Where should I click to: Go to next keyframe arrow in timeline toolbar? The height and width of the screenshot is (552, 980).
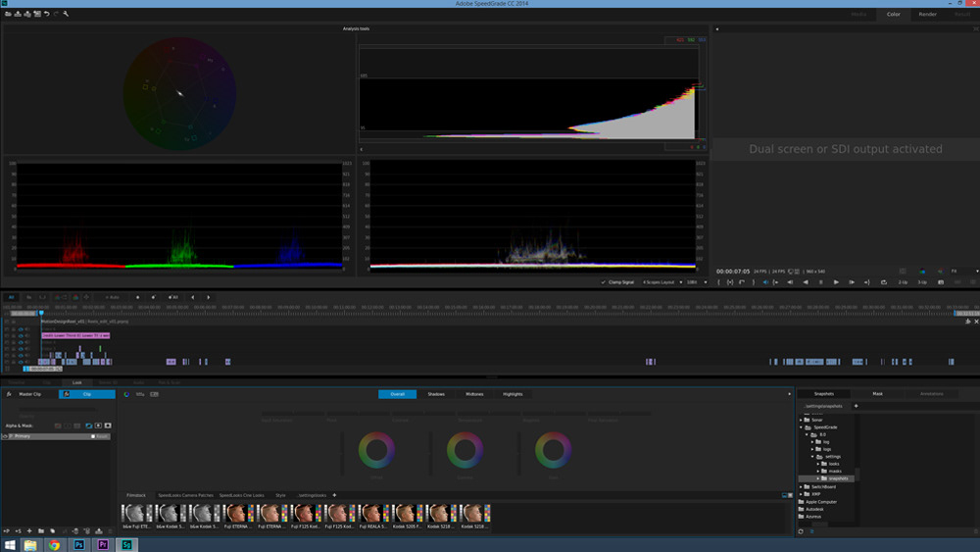coord(208,297)
